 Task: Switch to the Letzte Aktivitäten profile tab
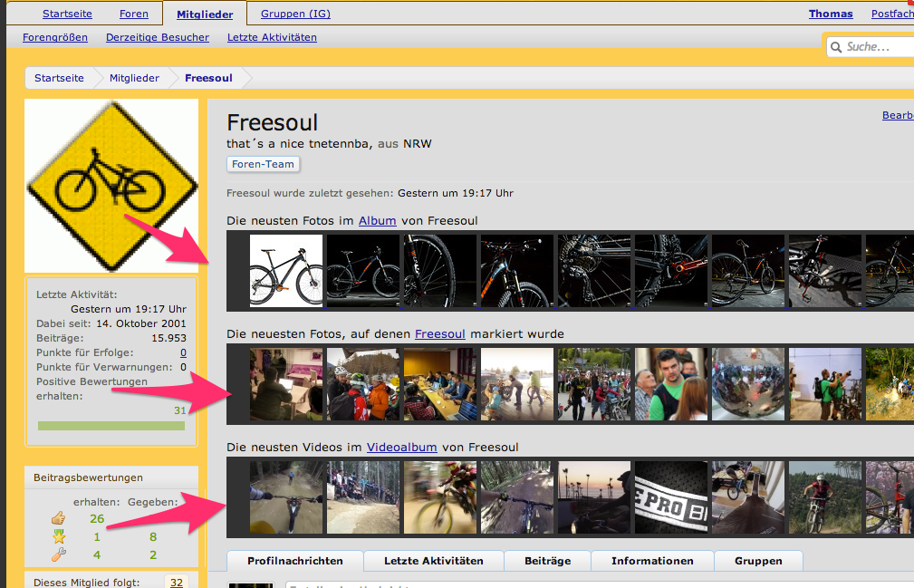point(434,561)
